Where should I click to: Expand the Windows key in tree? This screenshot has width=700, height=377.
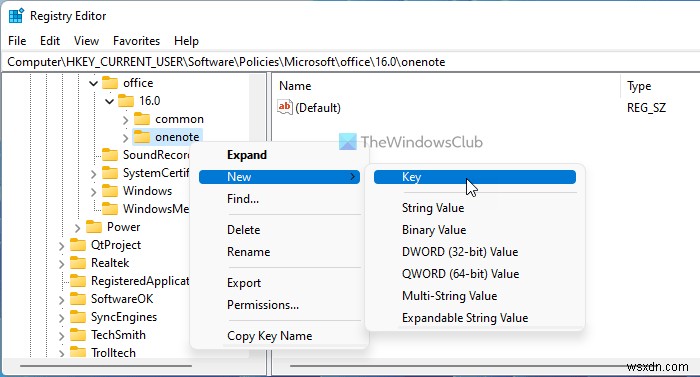coord(93,192)
